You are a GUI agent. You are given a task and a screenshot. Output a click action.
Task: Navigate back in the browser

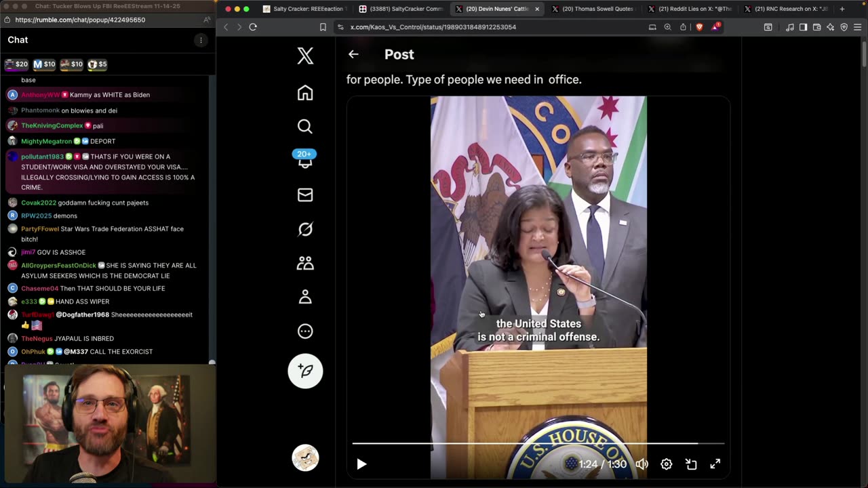(226, 27)
